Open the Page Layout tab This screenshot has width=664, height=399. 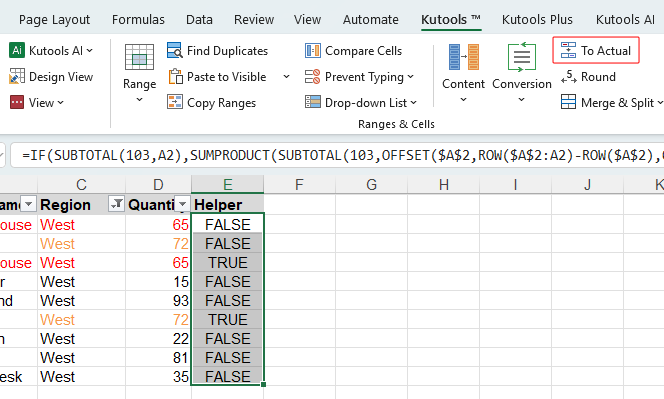click(54, 19)
